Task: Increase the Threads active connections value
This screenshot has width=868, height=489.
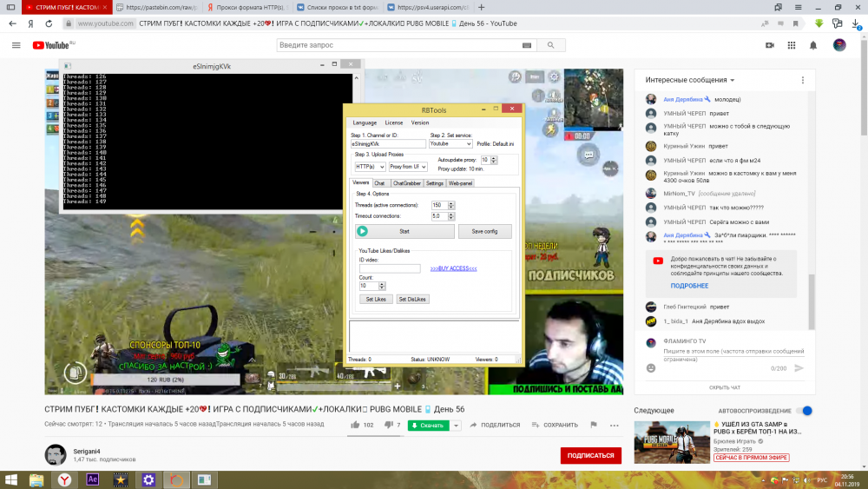Action: click(x=451, y=202)
